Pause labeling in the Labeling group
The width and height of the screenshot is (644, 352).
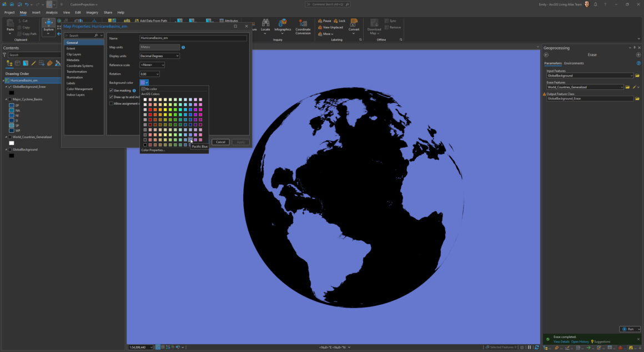point(324,21)
